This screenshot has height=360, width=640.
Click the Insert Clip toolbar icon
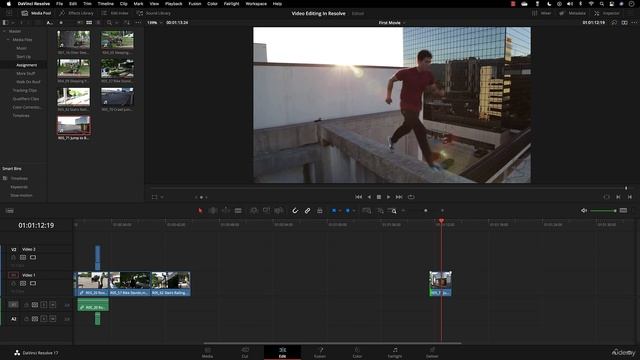coord(253,211)
